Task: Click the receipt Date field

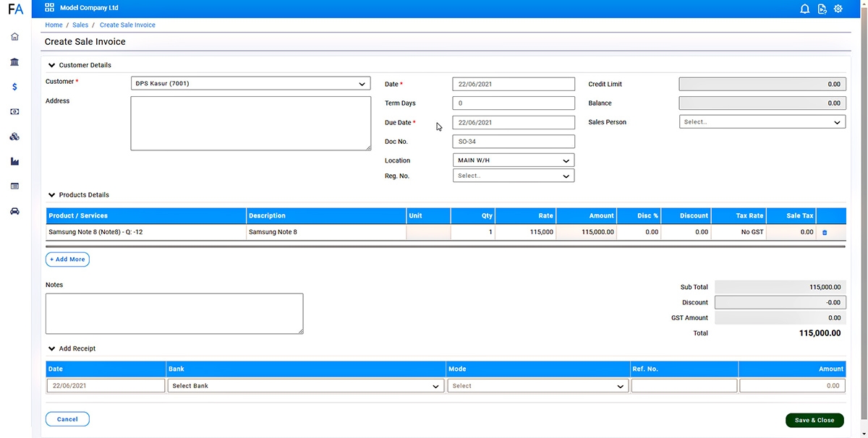Action: 106,386
